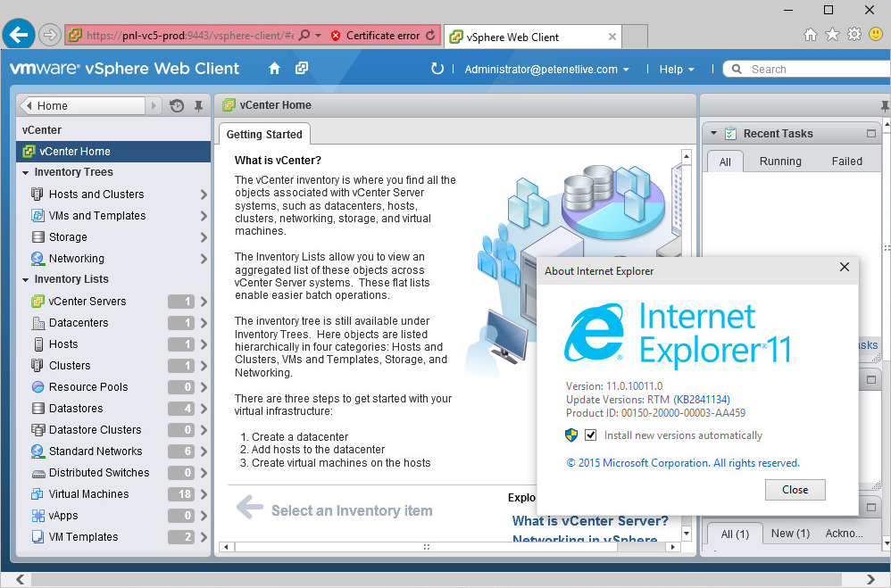This screenshot has width=891, height=588.
Task: Select the Getting Started tab
Action: pyautogui.click(x=264, y=135)
